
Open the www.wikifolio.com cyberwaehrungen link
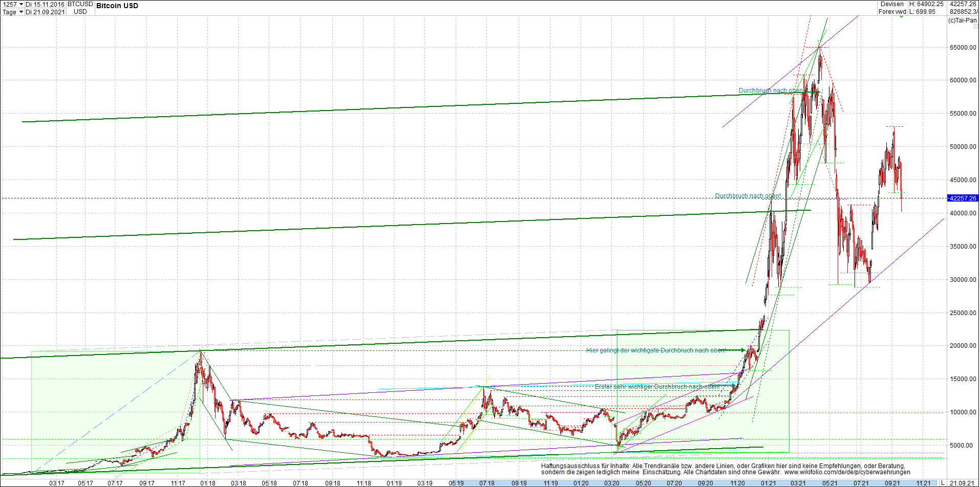(x=847, y=472)
